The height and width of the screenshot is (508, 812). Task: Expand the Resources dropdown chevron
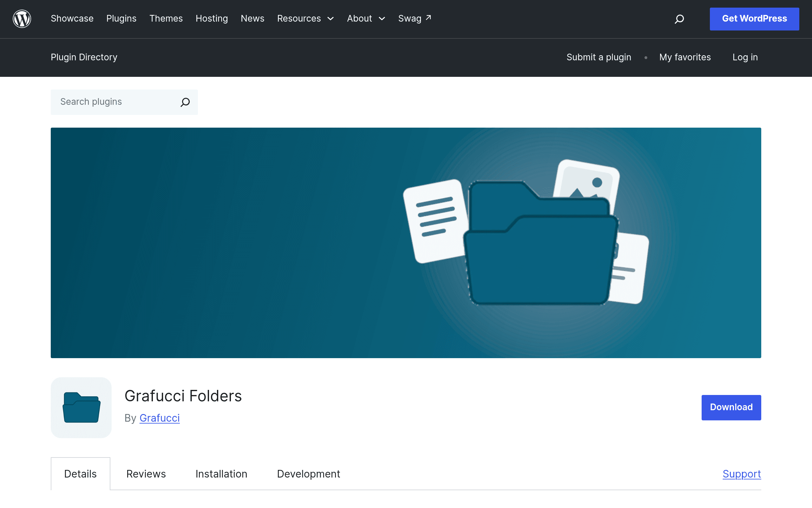pos(331,19)
